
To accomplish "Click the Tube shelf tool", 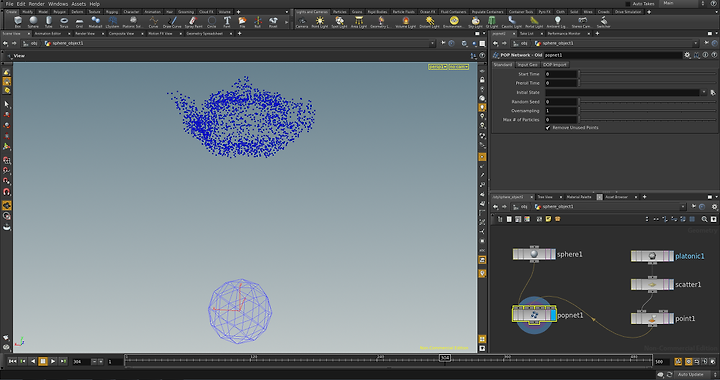I will [49, 22].
